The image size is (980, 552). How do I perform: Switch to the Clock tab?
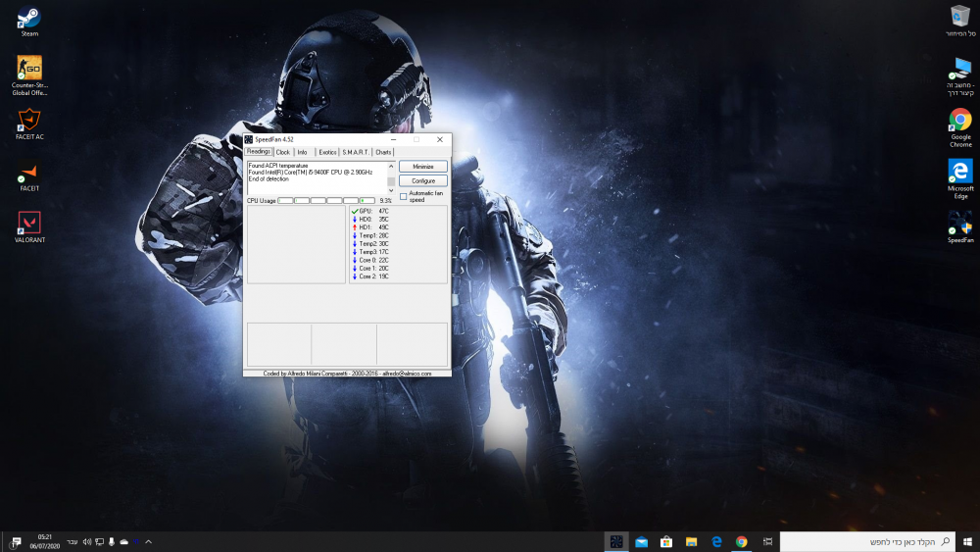click(x=282, y=153)
